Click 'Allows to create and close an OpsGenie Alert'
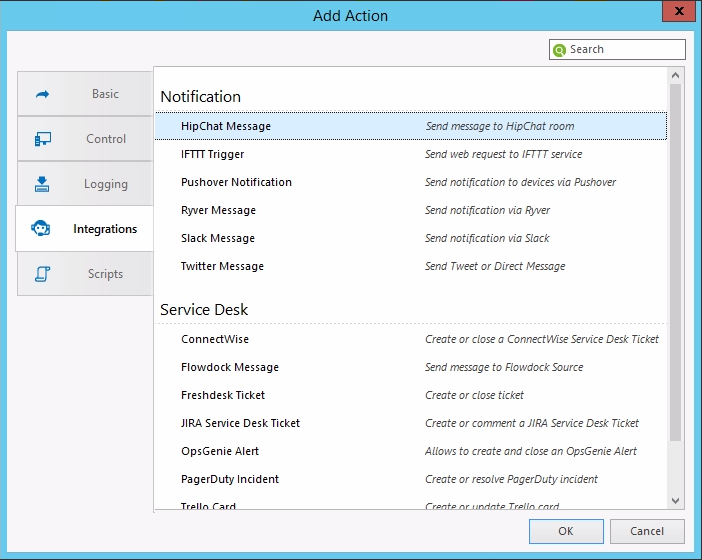Screen dimensions: 702x560 point(531,451)
